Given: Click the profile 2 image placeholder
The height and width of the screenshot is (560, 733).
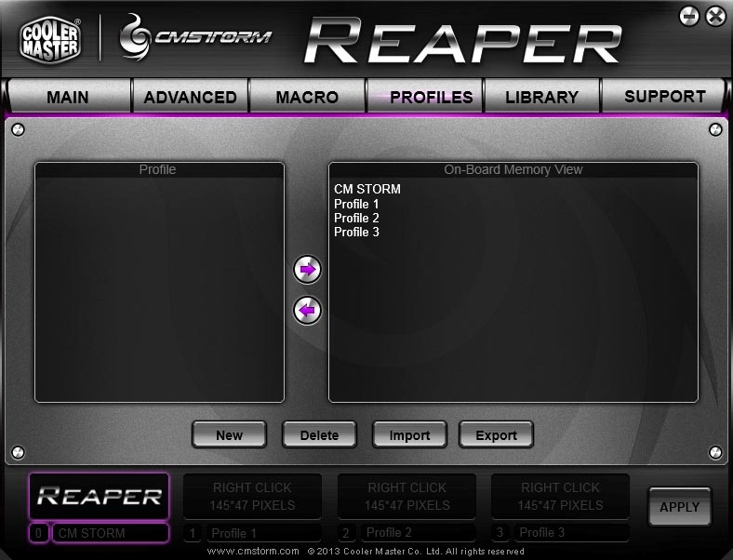Looking at the screenshot, I should click(x=406, y=496).
